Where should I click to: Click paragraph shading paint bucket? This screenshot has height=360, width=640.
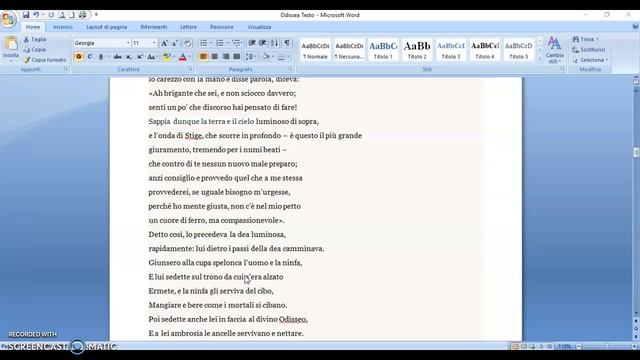coord(266,57)
